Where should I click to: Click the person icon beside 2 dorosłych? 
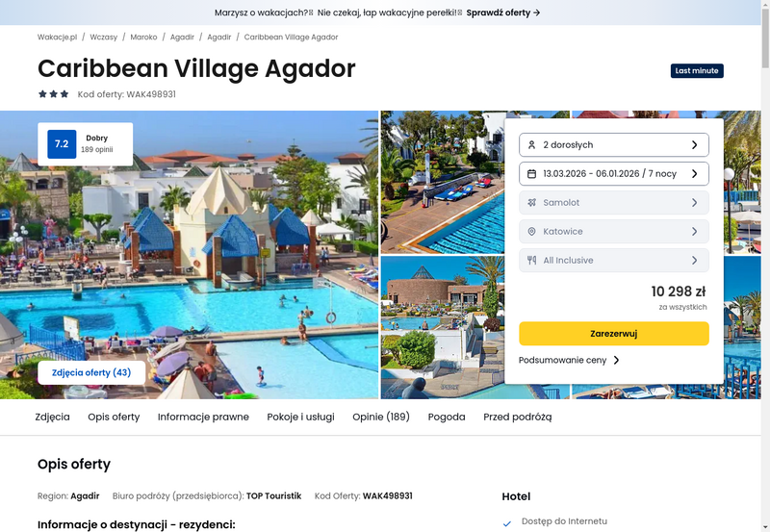531,144
